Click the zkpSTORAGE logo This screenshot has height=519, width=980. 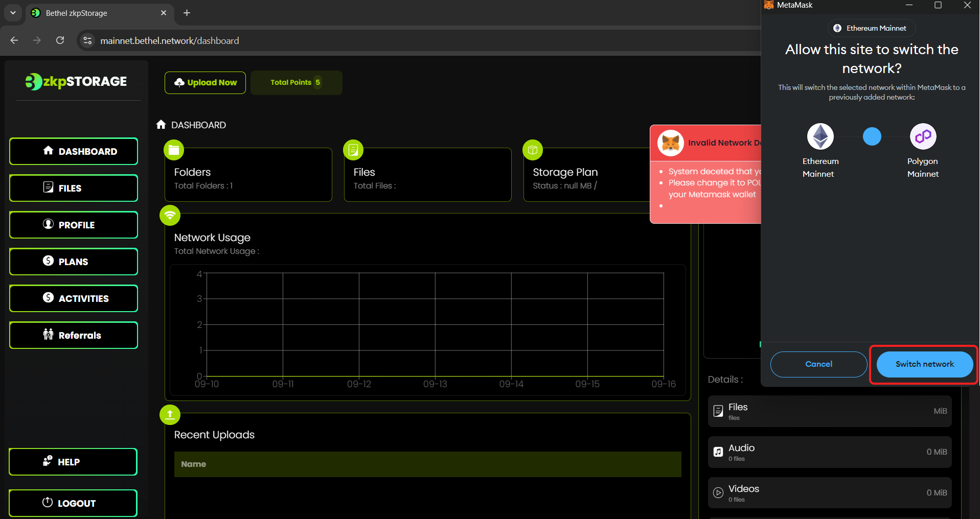tap(76, 82)
